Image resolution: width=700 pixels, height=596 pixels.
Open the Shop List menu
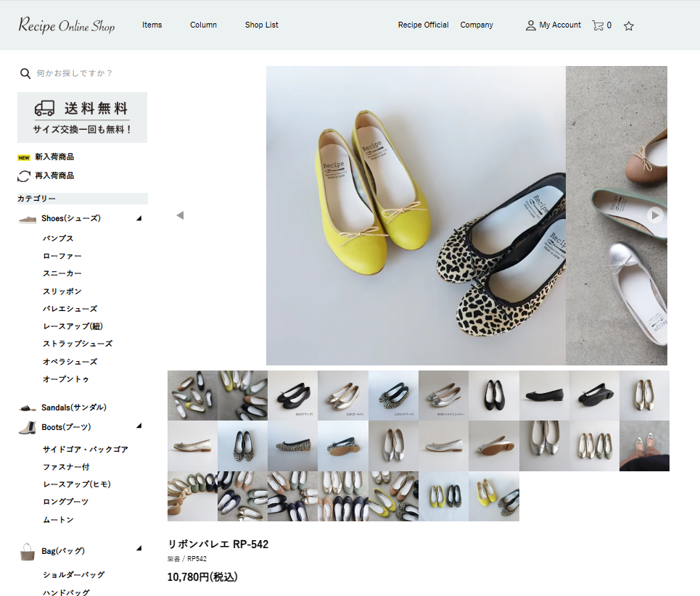262,25
